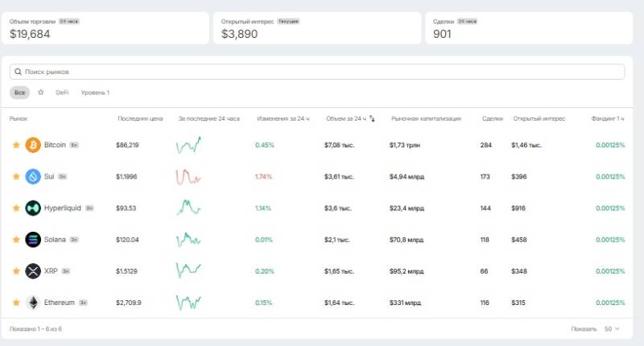Click the Hyperliquid coin logo
Viewport: 644px width, 346px height.
[33, 208]
